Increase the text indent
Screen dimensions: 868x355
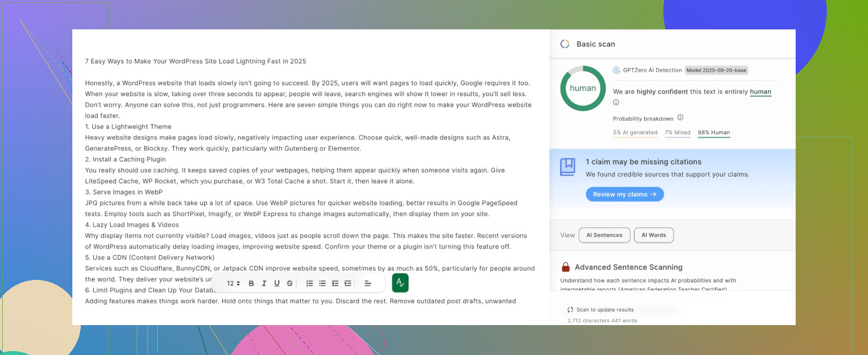click(x=348, y=283)
